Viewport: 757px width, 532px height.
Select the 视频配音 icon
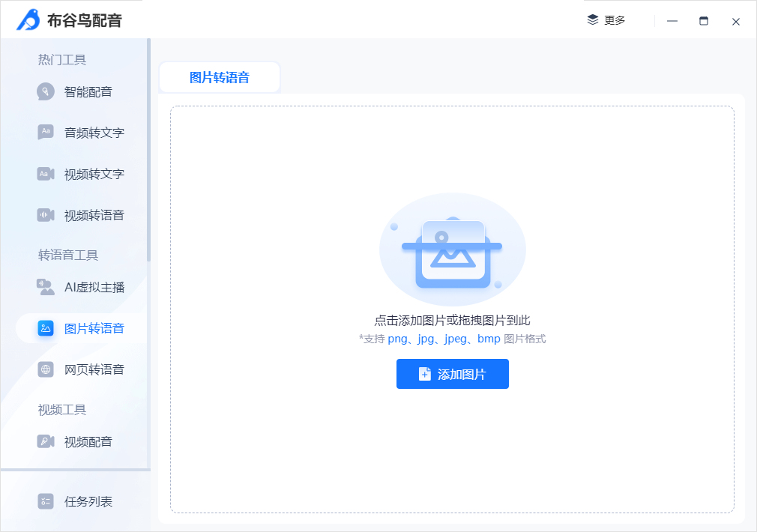point(46,441)
